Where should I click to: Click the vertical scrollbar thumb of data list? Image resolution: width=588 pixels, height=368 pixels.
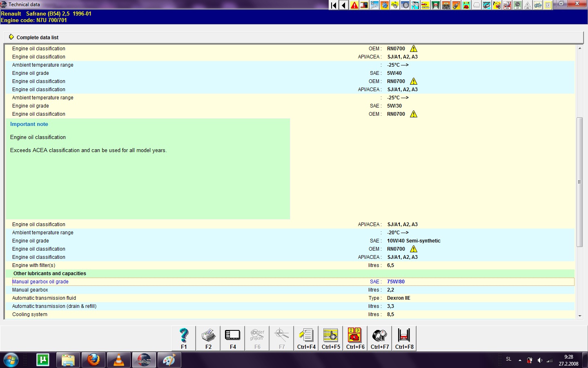point(579,182)
